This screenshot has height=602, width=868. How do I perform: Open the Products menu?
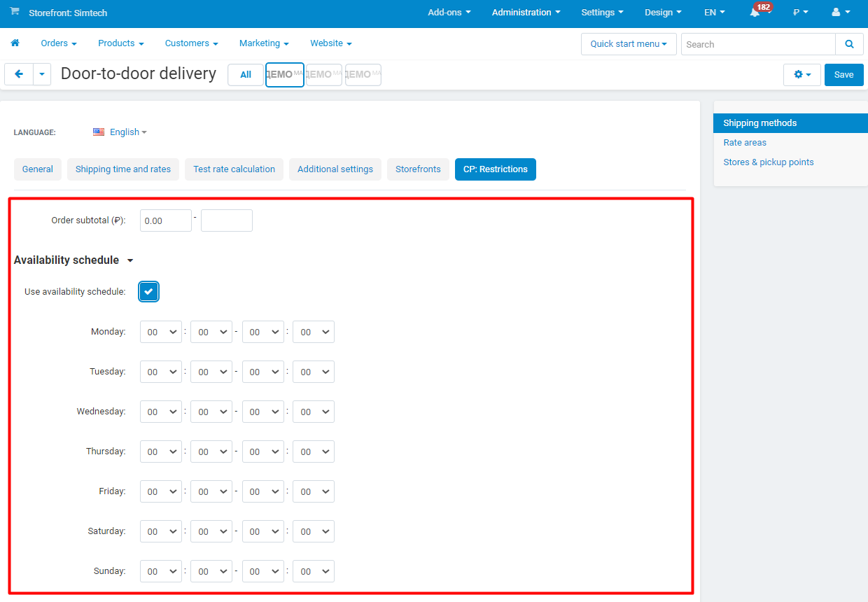click(x=120, y=43)
